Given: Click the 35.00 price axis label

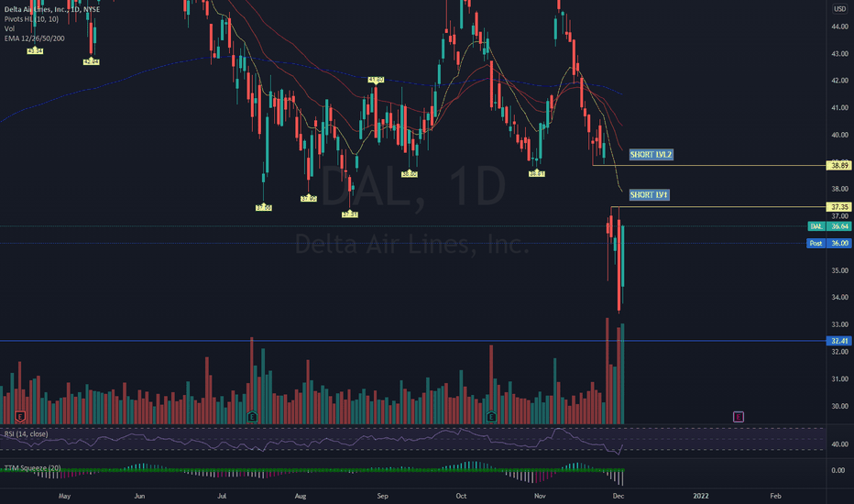Looking at the screenshot, I should (839, 270).
